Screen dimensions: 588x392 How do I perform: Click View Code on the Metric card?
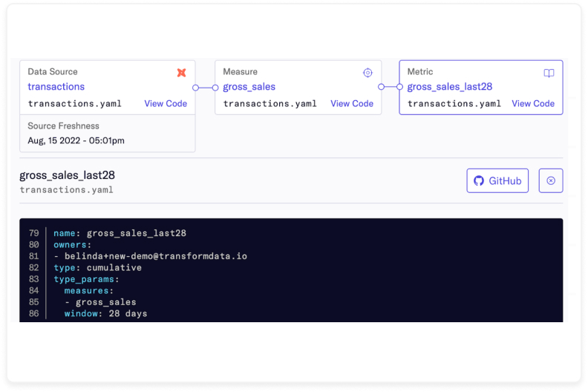[x=533, y=103]
